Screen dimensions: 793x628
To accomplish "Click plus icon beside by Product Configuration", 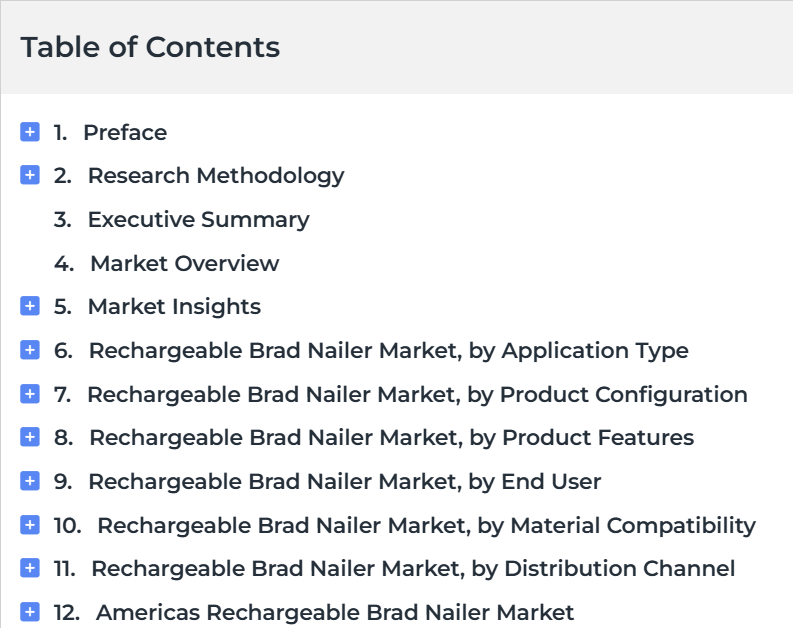I will point(30,393).
